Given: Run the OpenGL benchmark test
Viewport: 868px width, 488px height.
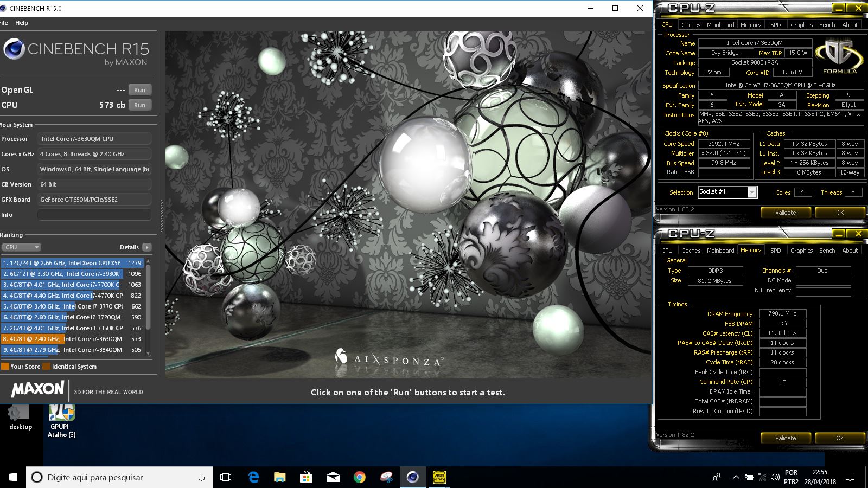Looking at the screenshot, I should (140, 90).
